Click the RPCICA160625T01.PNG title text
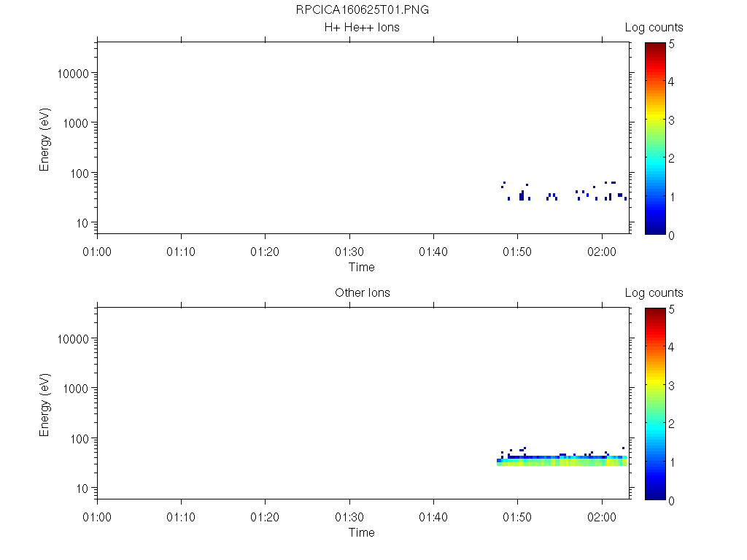747x560 pixels. (362, 10)
